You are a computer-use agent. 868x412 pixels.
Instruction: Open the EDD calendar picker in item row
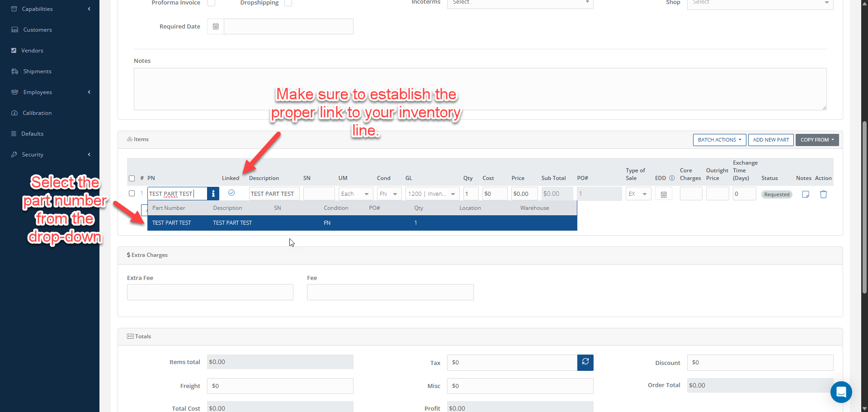pos(664,194)
